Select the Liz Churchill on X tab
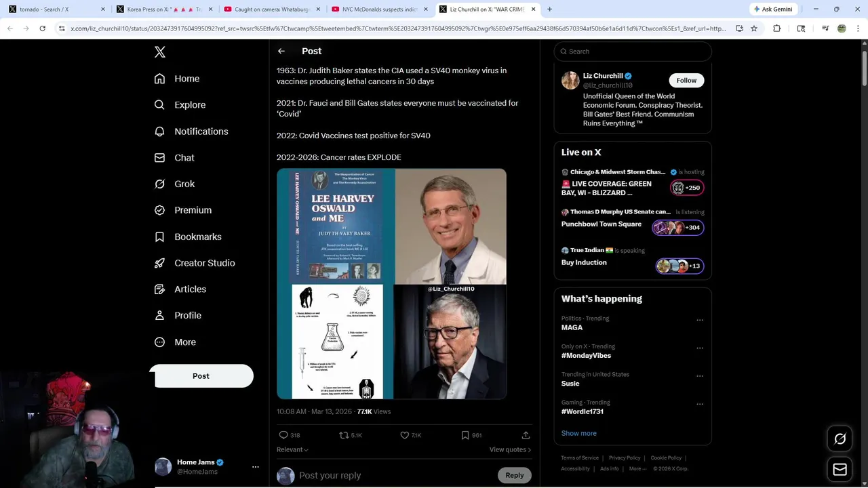 487,9
